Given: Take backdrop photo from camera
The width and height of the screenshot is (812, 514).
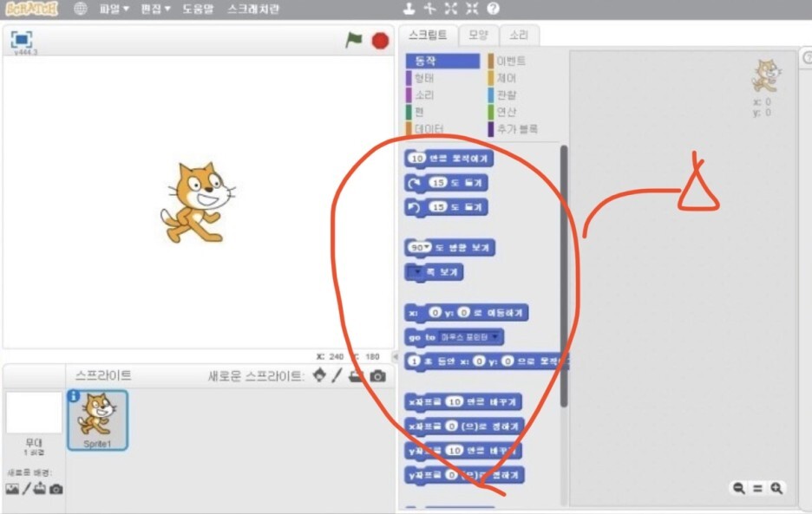Looking at the screenshot, I should pos(56,489).
